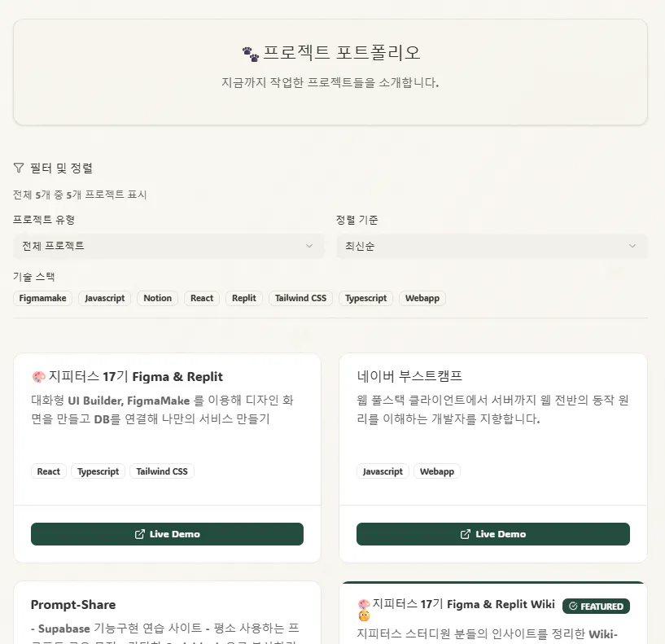The width and height of the screenshot is (665, 644).
Task: Click the external-link icon on the 네이버 부스트캠프 Live Demo
Action: [462, 533]
